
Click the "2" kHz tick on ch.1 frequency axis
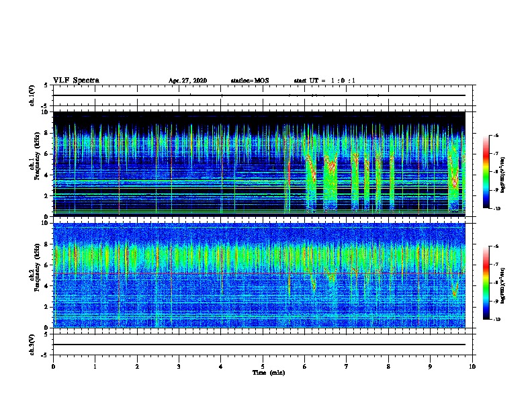(x=46, y=196)
